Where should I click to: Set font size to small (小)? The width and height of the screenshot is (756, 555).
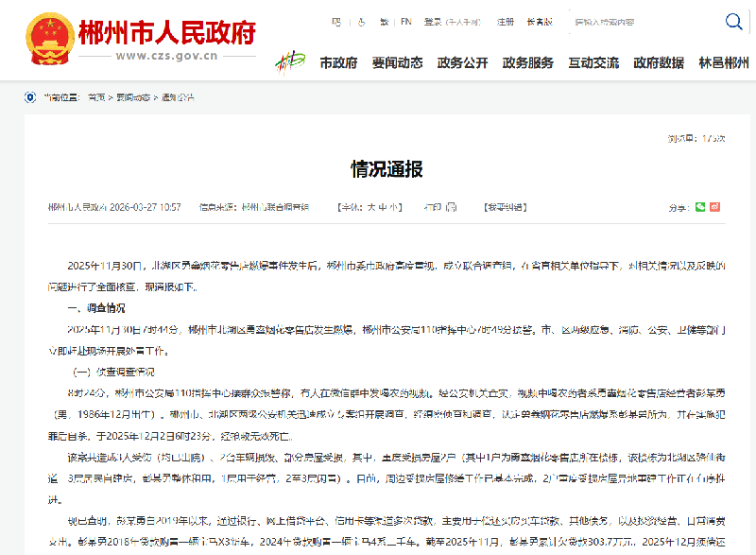click(394, 206)
